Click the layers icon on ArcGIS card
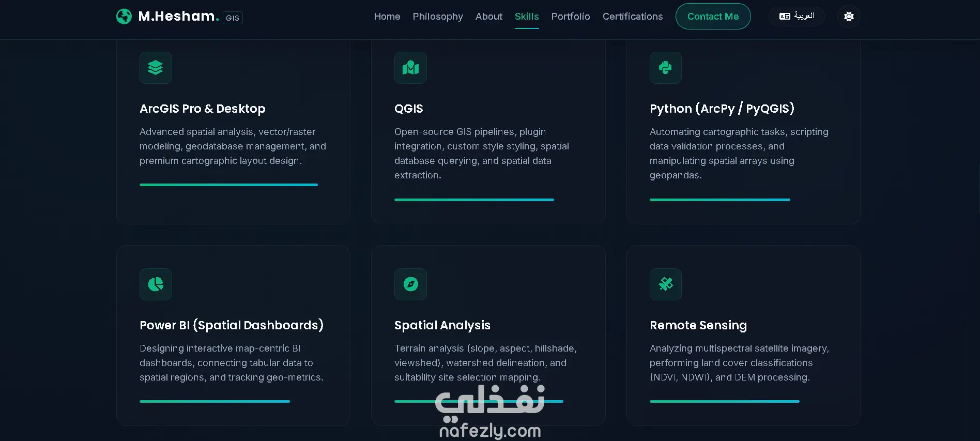Viewport: 980px width, 441px height. coord(156,68)
